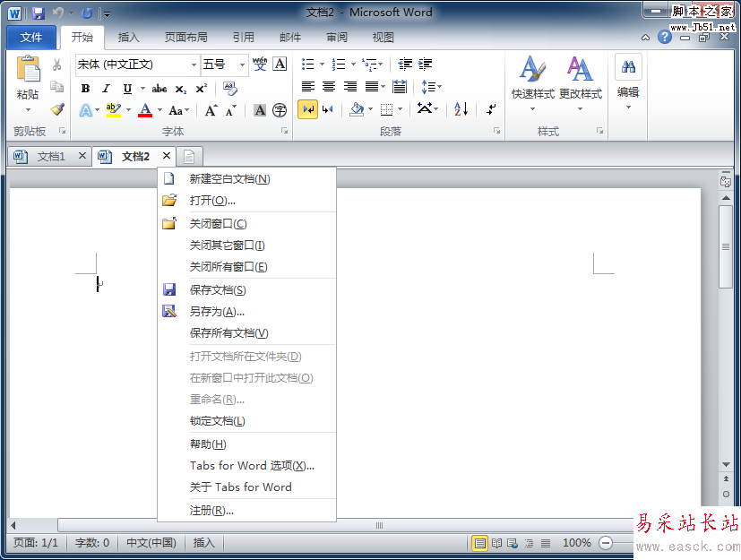Image resolution: width=741 pixels, height=560 pixels.
Task: Switch to Page Layout ribbon tab
Action: click(x=185, y=37)
